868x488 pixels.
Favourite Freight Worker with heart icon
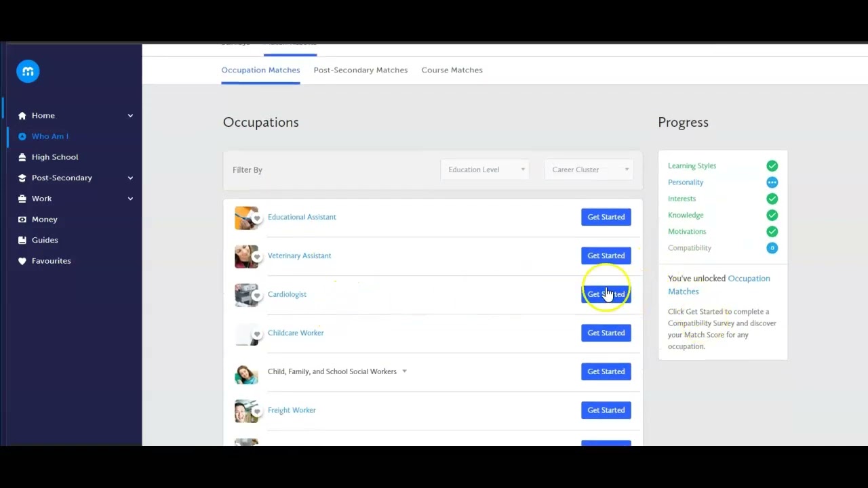pyautogui.click(x=257, y=411)
